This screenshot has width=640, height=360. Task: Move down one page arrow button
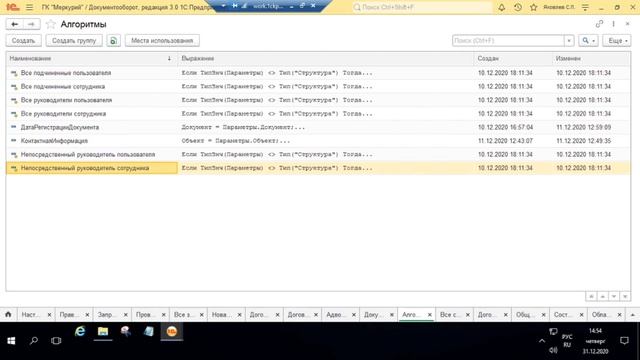tap(614, 296)
